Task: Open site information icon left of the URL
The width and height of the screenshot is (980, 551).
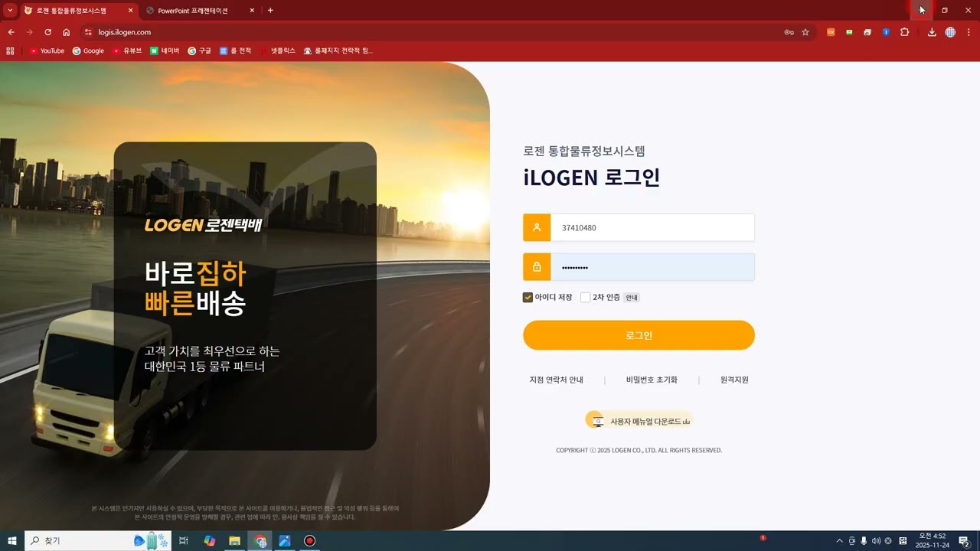Action: tap(88, 32)
